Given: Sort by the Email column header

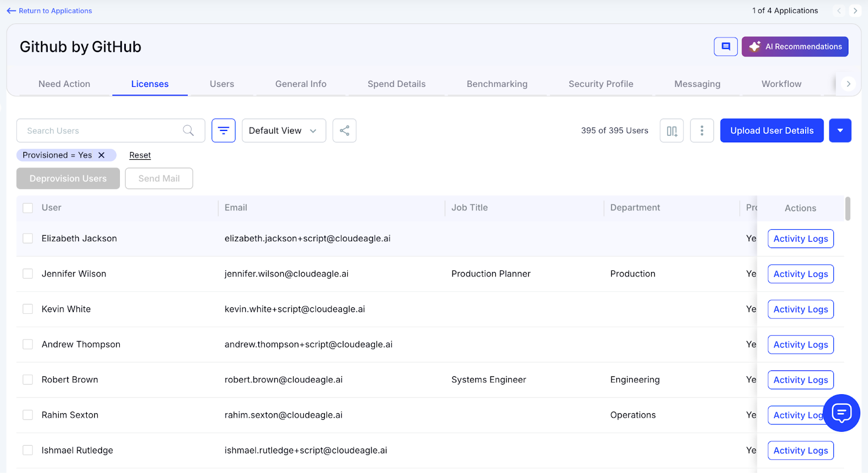Looking at the screenshot, I should coord(236,208).
